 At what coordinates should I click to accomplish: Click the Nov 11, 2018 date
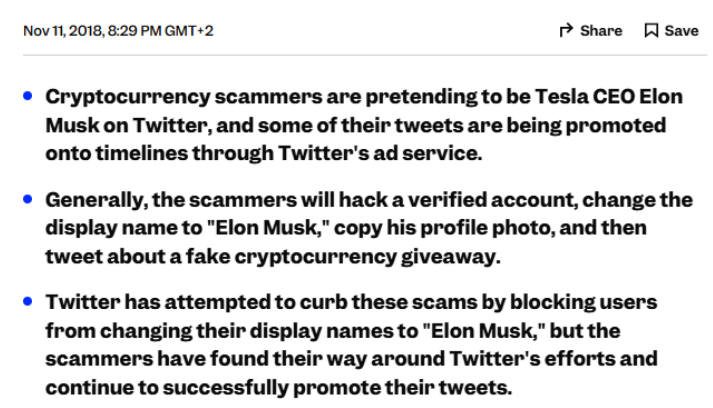[x=64, y=30]
